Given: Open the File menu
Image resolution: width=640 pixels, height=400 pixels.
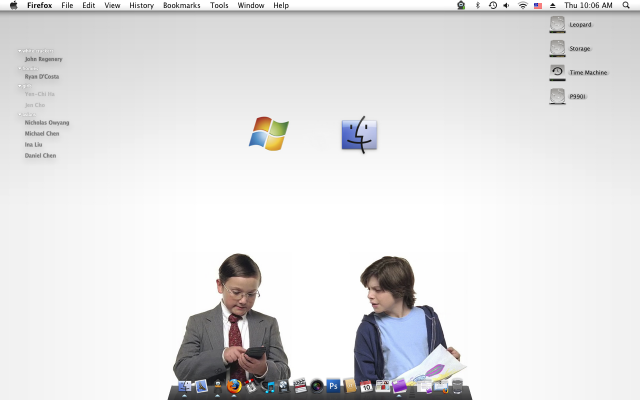Looking at the screenshot, I should coord(67,5).
